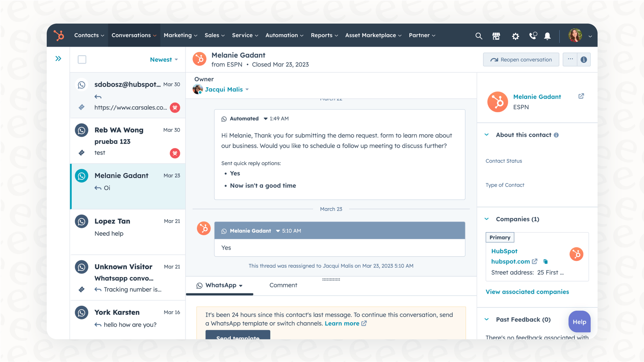This screenshot has height=362, width=644.
Task: Open the more actions ellipsis menu
Action: click(x=570, y=59)
